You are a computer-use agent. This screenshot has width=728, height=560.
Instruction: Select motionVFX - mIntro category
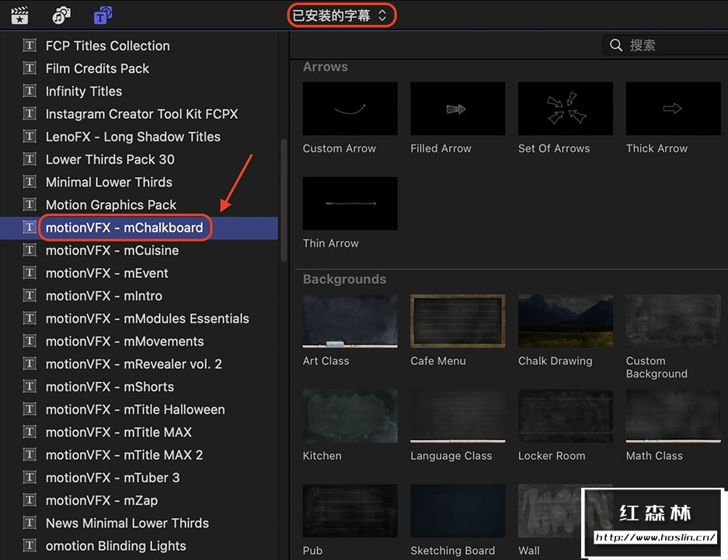(104, 296)
